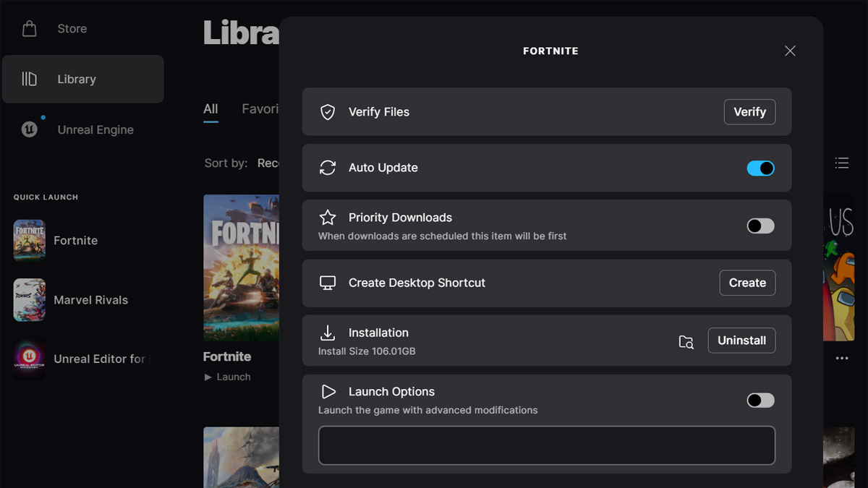Click the Priority Downloads star icon
Screen dimensions: 868x488
[x=328, y=217]
